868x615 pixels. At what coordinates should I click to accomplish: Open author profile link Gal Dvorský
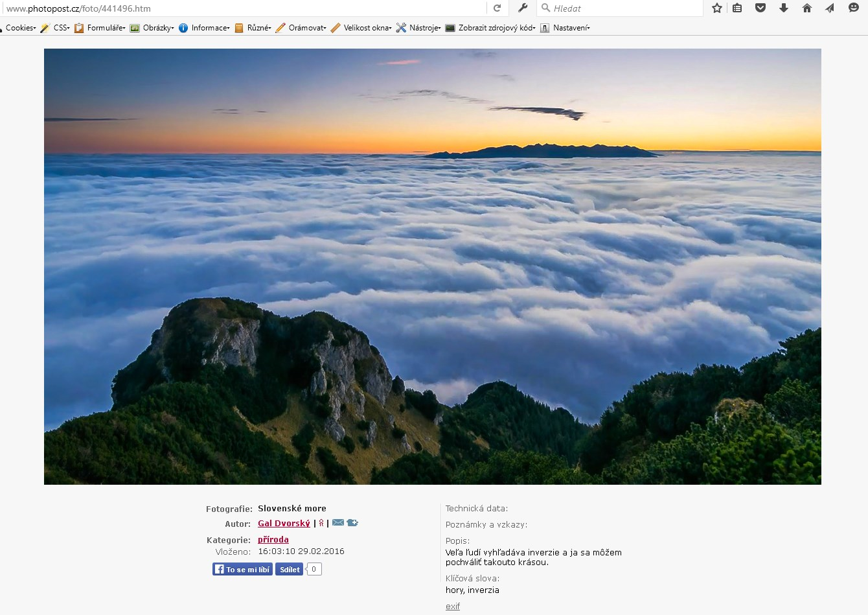tap(284, 522)
